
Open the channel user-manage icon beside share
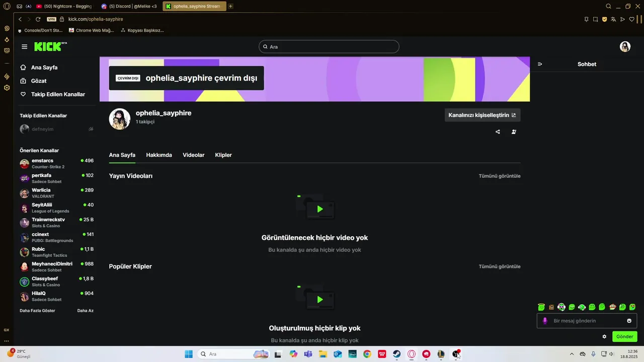coord(514,132)
